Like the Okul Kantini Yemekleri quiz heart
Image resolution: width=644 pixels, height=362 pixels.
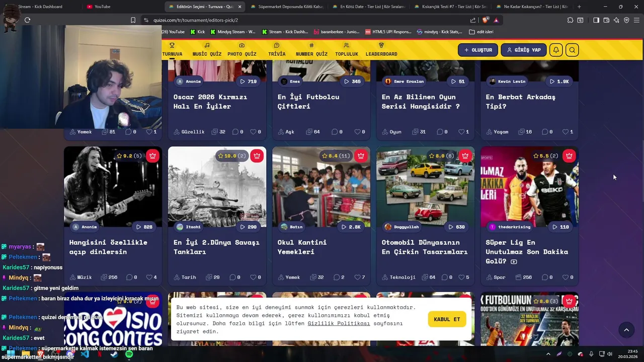[357, 277]
